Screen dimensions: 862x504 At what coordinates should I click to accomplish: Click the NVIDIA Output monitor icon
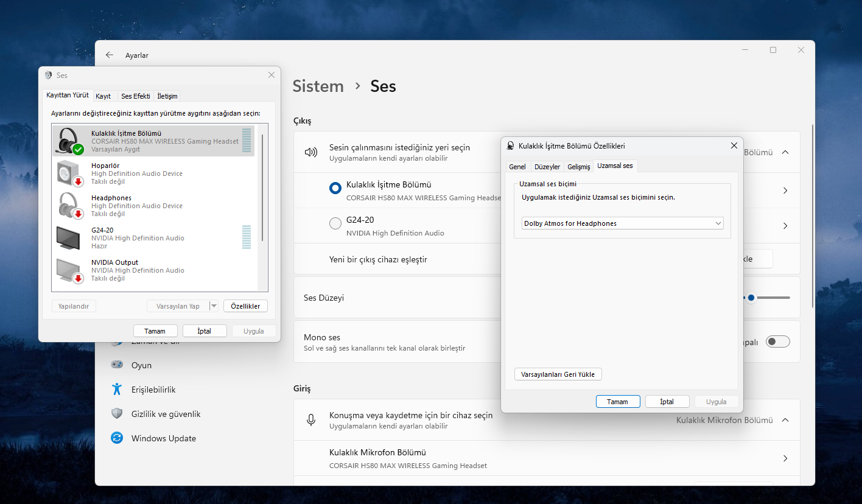71,270
